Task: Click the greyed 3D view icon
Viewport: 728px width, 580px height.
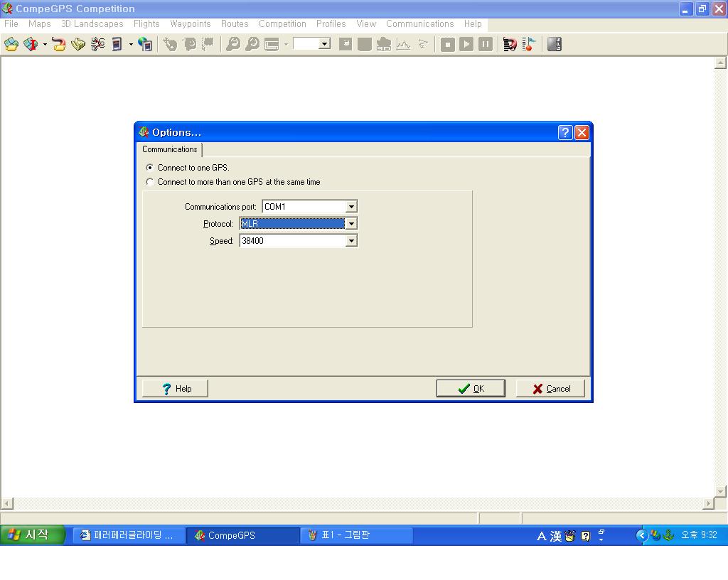Action: point(383,44)
